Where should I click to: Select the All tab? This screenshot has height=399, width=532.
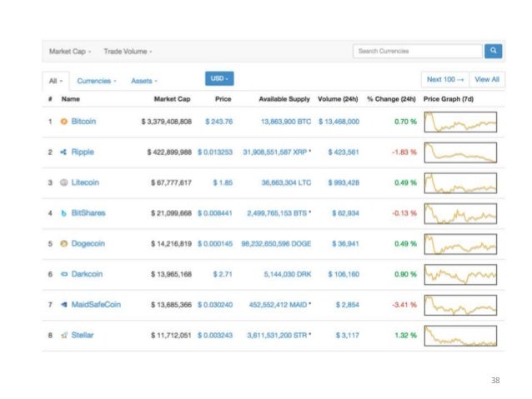pyautogui.click(x=56, y=81)
